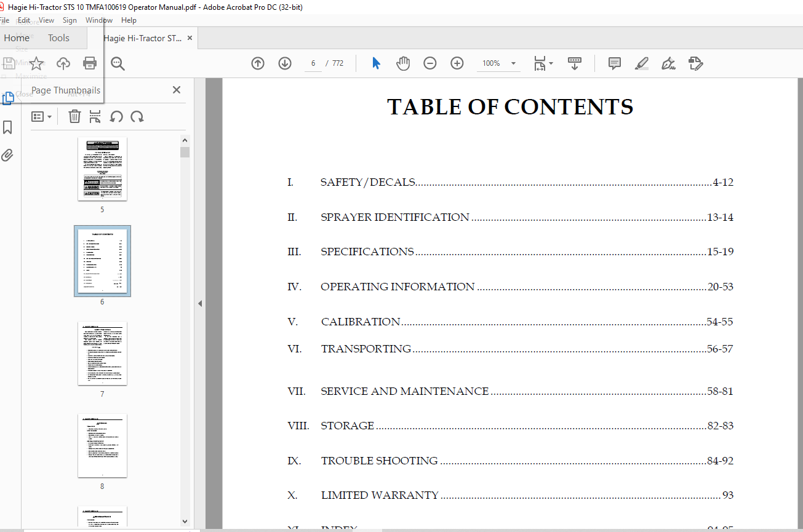Rotate page counterclockwise
Image resolution: width=803 pixels, height=532 pixels.
pyautogui.click(x=116, y=116)
